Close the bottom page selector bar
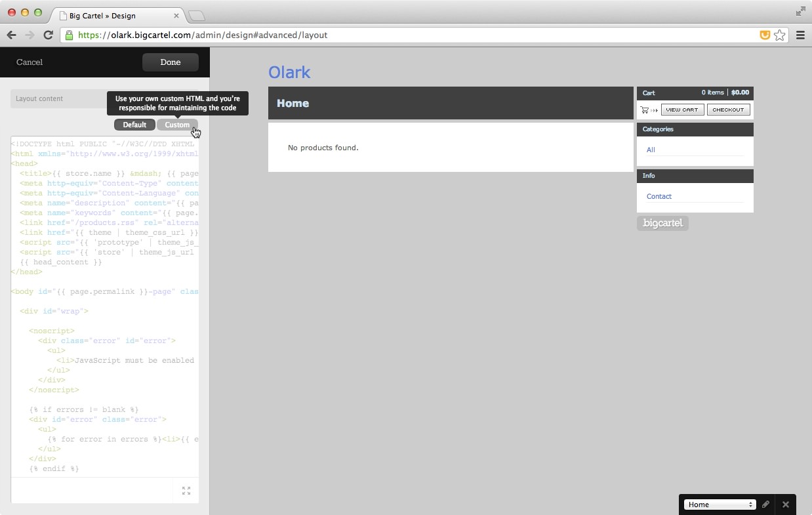 (x=785, y=505)
